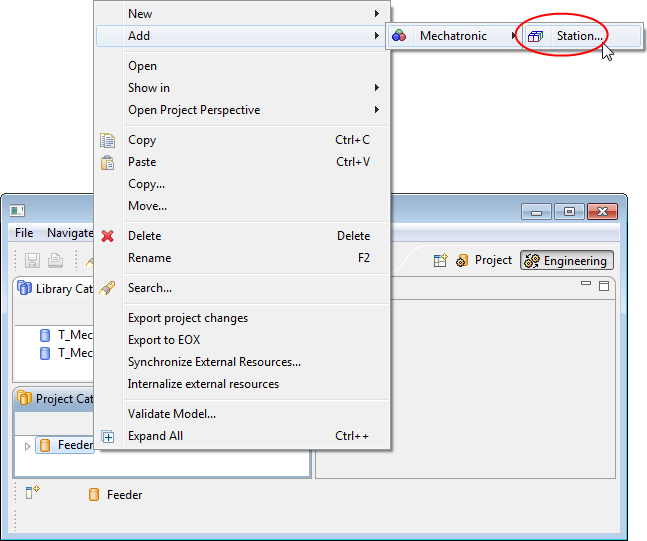Open the Open Project Perspective submenu
The height and width of the screenshot is (541, 647).
click(x=243, y=110)
